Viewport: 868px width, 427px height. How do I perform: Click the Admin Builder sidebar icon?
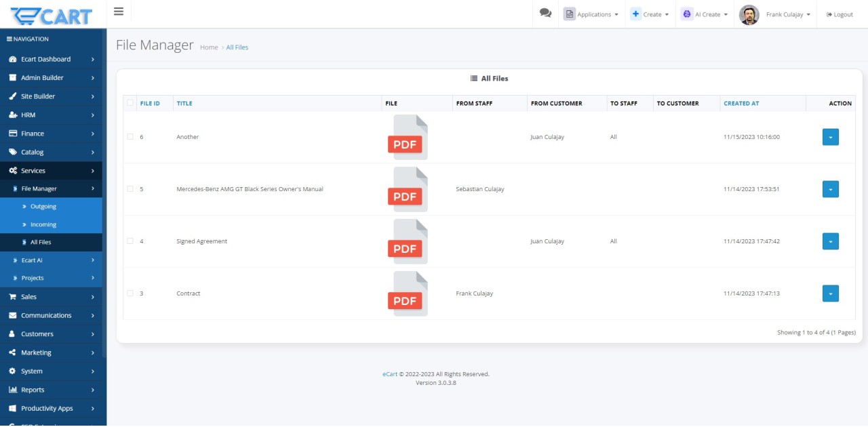click(13, 77)
